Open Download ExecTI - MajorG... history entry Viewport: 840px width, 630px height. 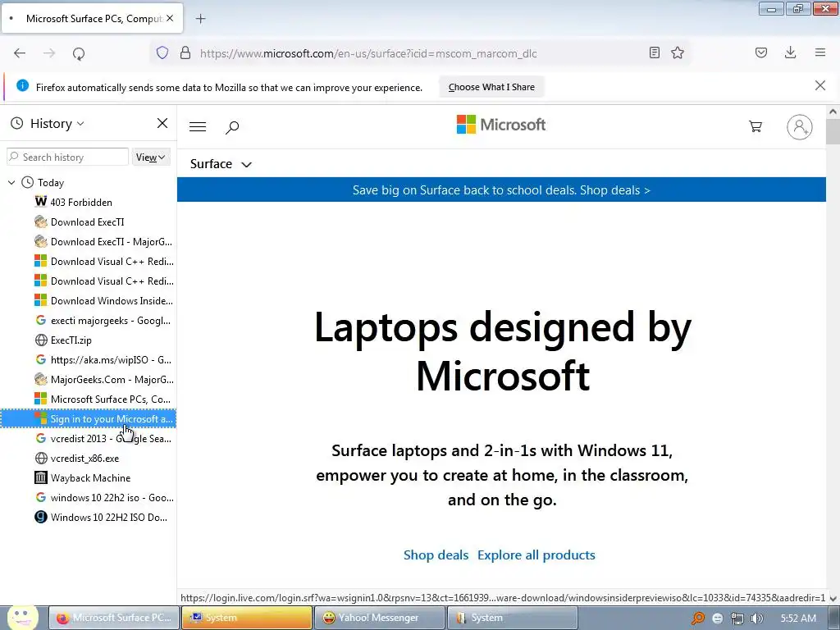[x=88, y=242]
